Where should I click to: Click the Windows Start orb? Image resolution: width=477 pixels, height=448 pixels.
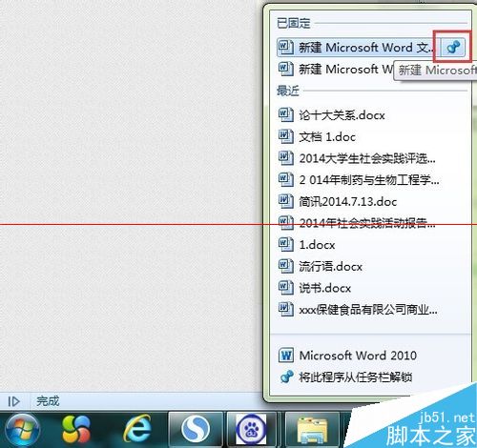[22, 430]
